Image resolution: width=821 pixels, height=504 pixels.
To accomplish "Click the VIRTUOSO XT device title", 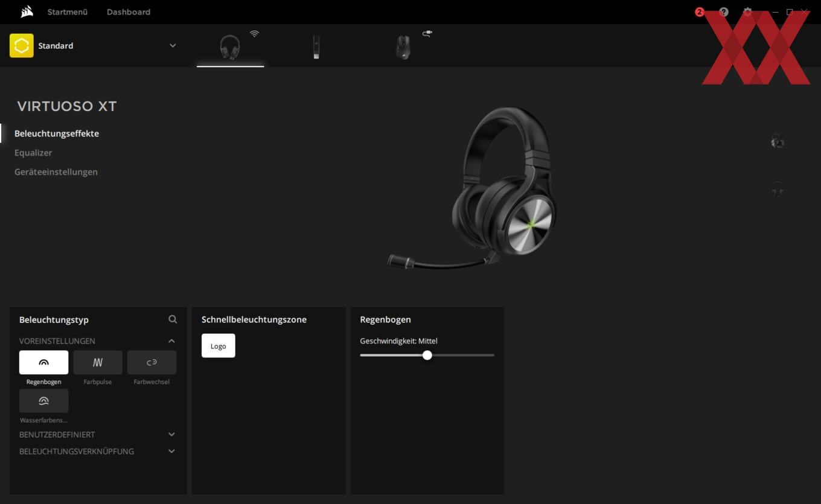I will point(67,106).
